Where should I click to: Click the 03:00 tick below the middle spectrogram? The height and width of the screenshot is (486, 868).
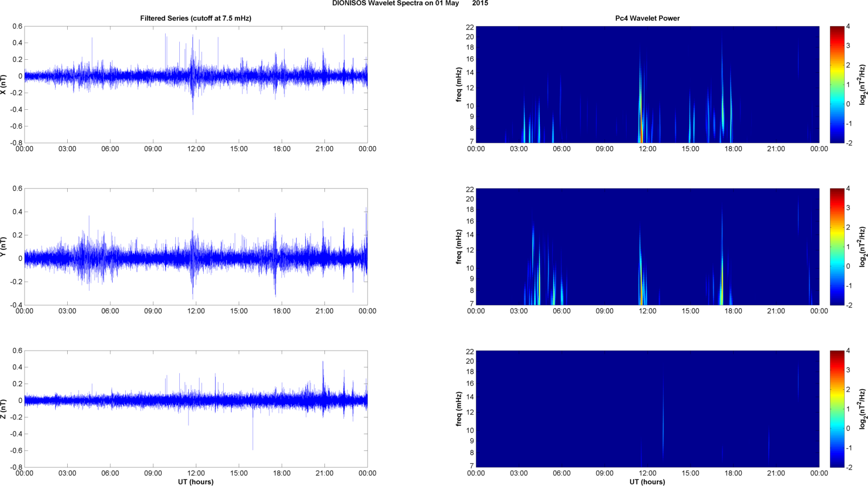(519, 311)
